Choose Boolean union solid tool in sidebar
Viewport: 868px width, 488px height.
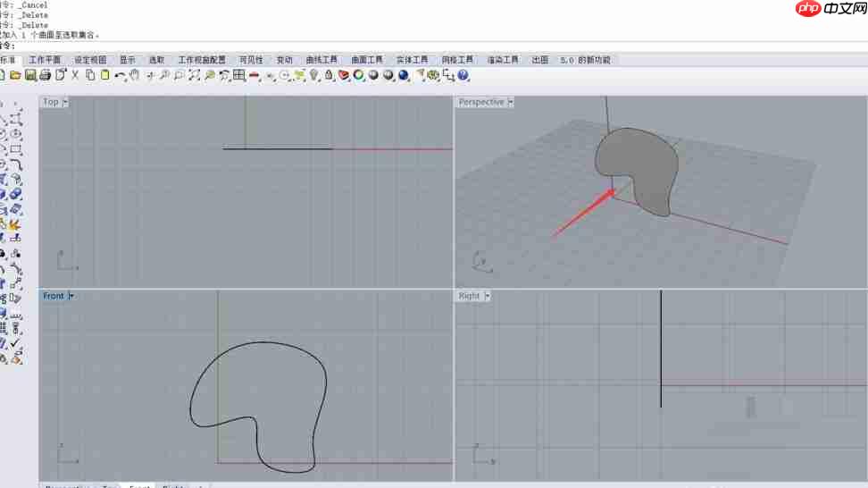click(16, 195)
